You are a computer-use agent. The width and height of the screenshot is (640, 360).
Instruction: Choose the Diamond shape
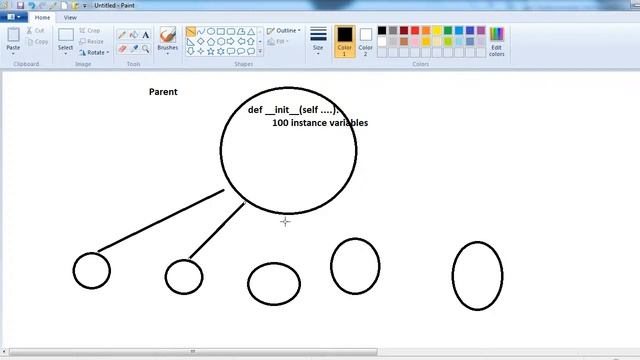[x=201, y=42]
